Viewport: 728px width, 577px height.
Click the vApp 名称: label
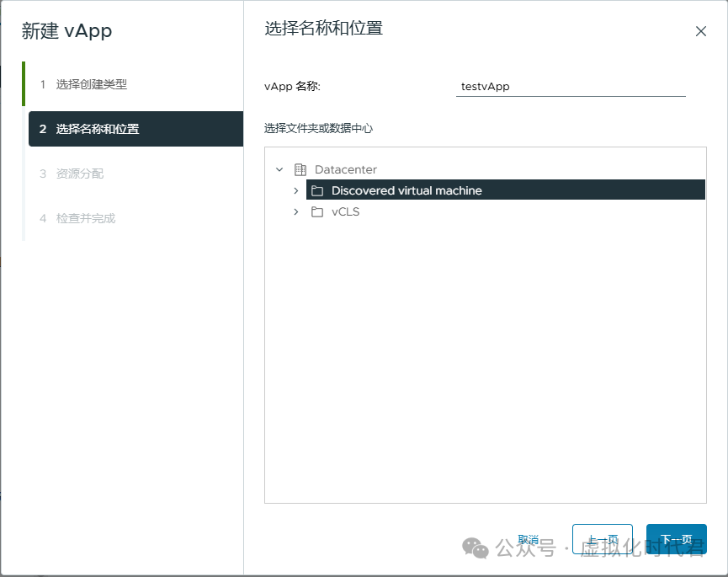[x=293, y=87]
